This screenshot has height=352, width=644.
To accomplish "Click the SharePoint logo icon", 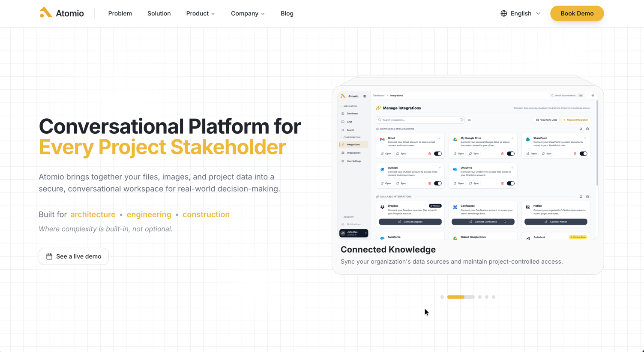I will point(528,139).
